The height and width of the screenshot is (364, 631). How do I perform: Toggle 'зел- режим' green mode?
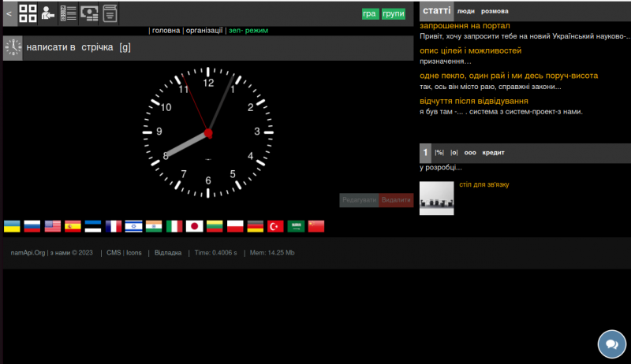(248, 31)
